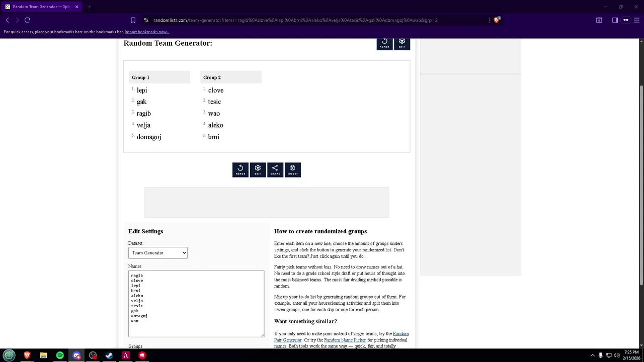Click the name aleko in Group 2

point(215,125)
